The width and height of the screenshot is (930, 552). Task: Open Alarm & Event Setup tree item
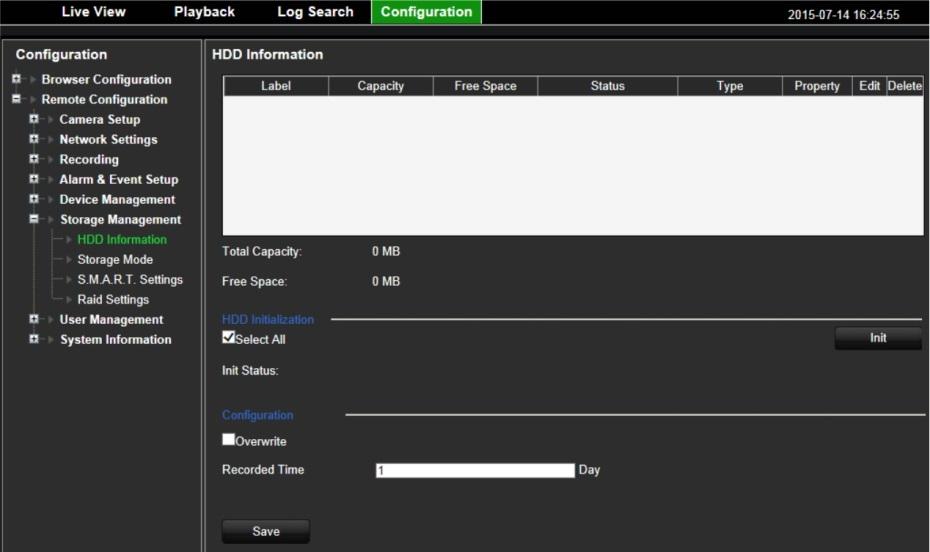coord(119,180)
